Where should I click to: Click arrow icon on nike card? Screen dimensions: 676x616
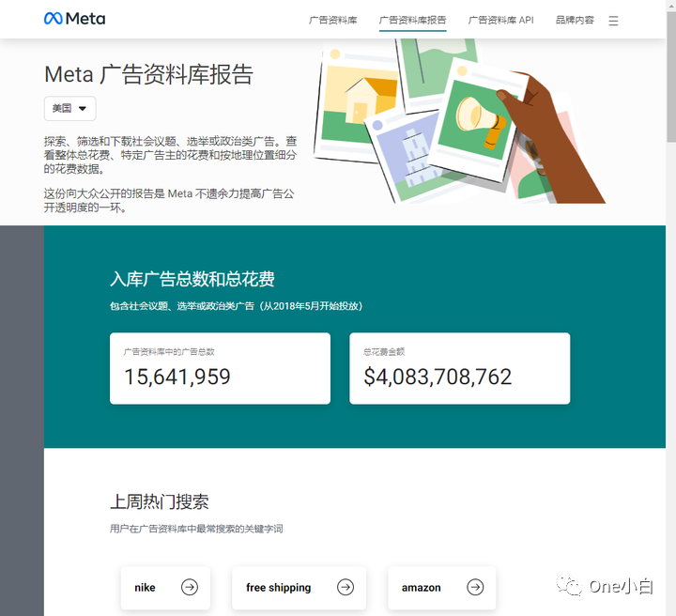pos(190,587)
